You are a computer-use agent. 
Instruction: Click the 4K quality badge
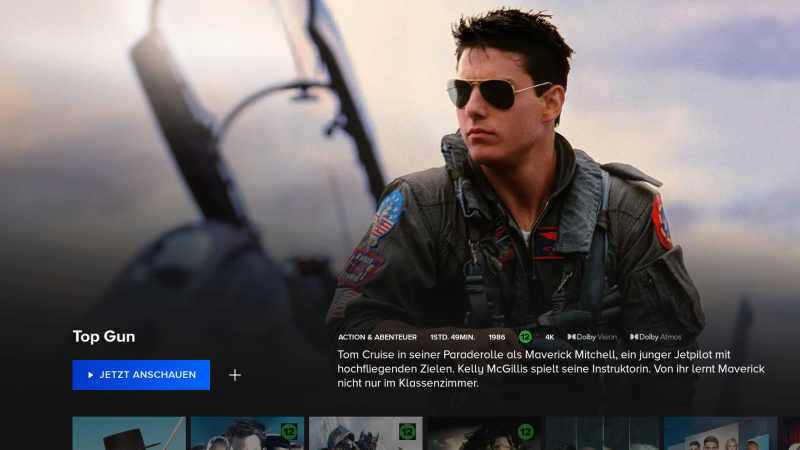point(549,337)
